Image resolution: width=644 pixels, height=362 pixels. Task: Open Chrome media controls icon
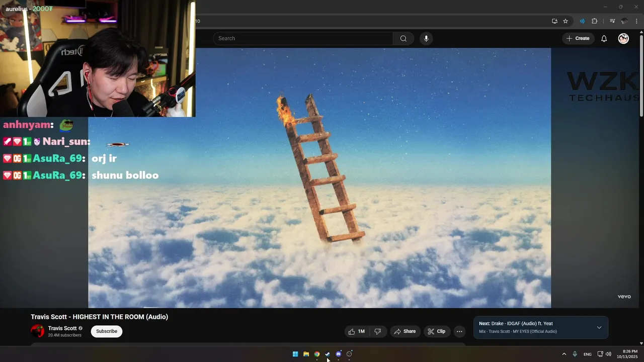(x=612, y=21)
